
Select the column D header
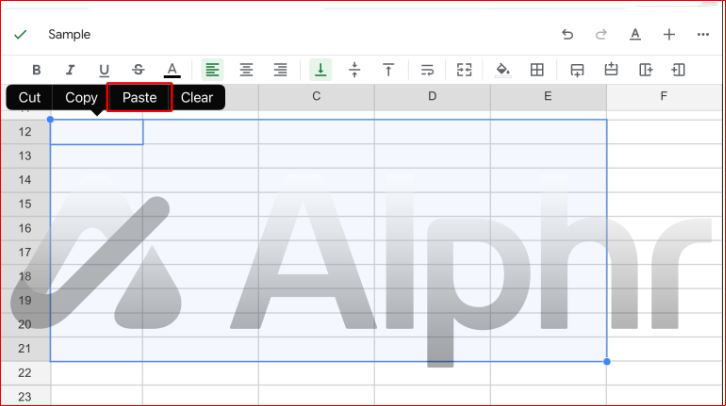point(432,96)
